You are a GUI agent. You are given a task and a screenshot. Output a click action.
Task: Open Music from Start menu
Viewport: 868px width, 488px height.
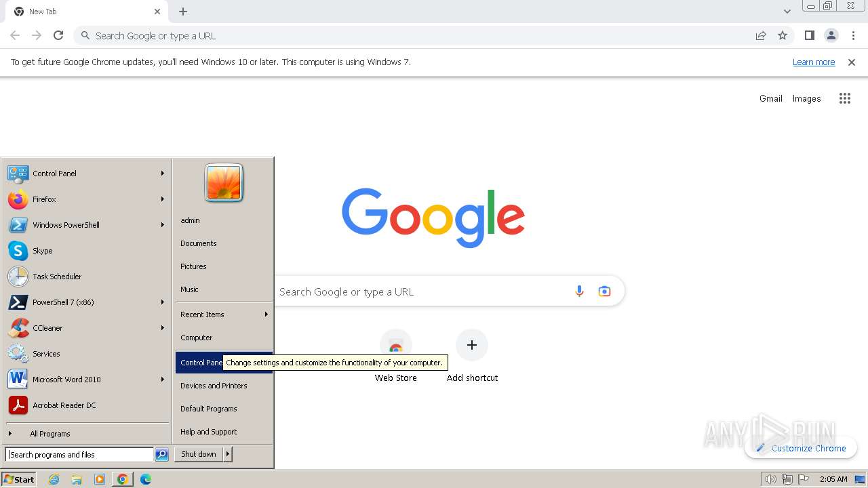(x=224, y=289)
